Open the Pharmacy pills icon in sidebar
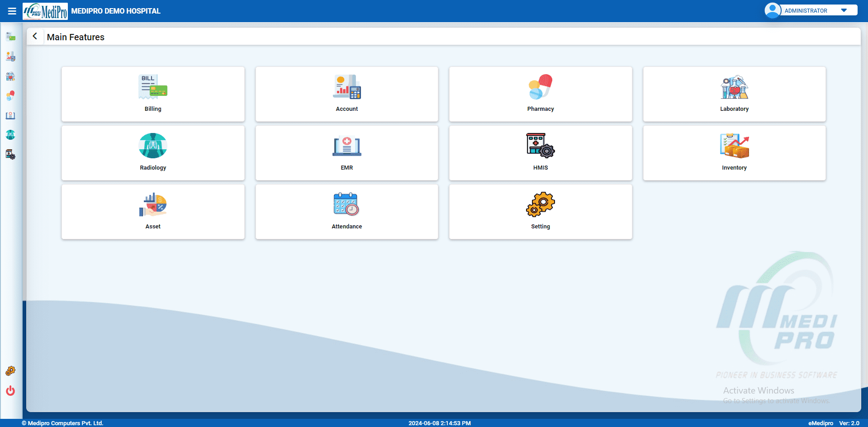The height and width of the screenshot is (427, 868). 10,95
